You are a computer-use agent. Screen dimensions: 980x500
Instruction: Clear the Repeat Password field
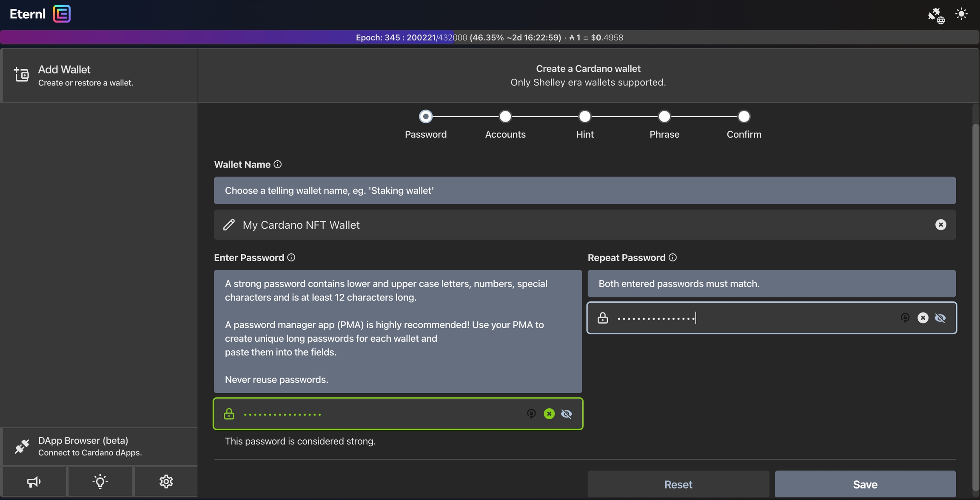[923, 318]
